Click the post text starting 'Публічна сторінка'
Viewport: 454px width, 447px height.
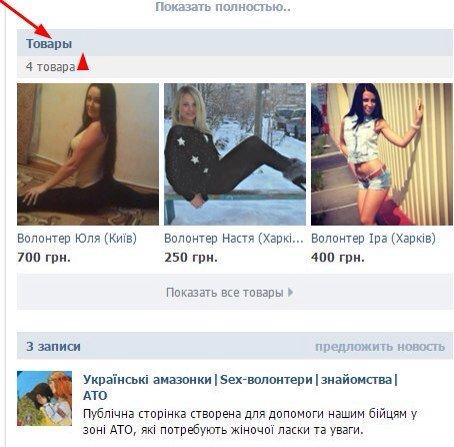click(250, 422)
